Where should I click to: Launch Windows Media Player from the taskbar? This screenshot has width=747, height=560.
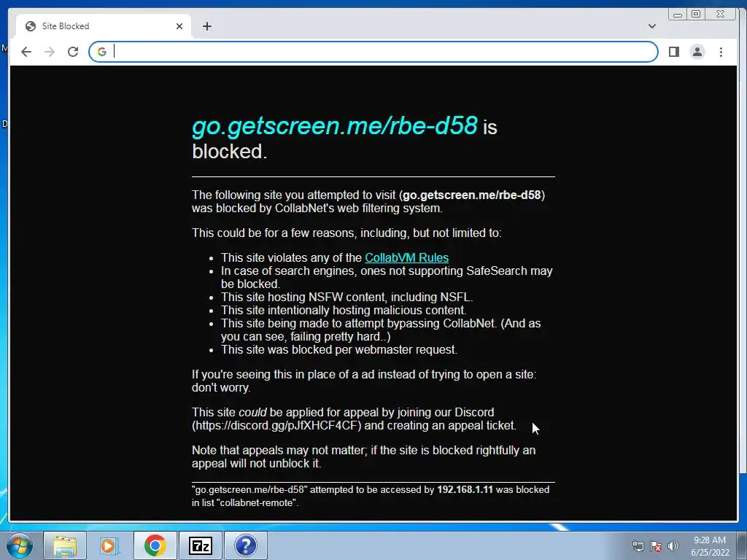point(109,545)
